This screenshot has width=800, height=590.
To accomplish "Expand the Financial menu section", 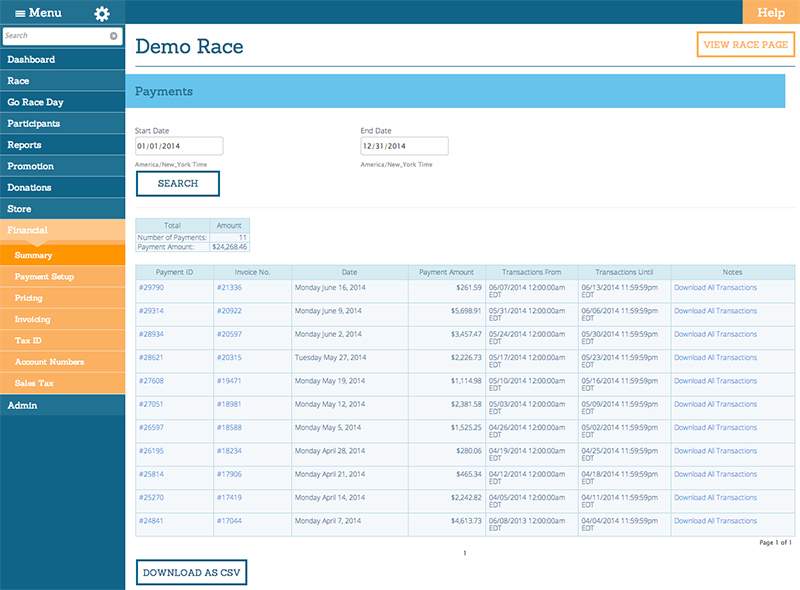I will 62,230.
